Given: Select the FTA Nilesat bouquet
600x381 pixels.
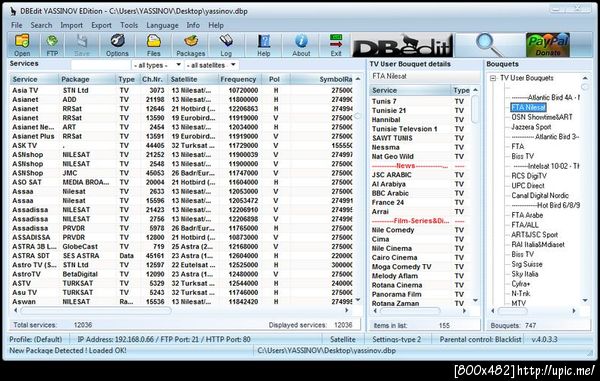Looking at the screenshot, I should [x=528, y=107].
